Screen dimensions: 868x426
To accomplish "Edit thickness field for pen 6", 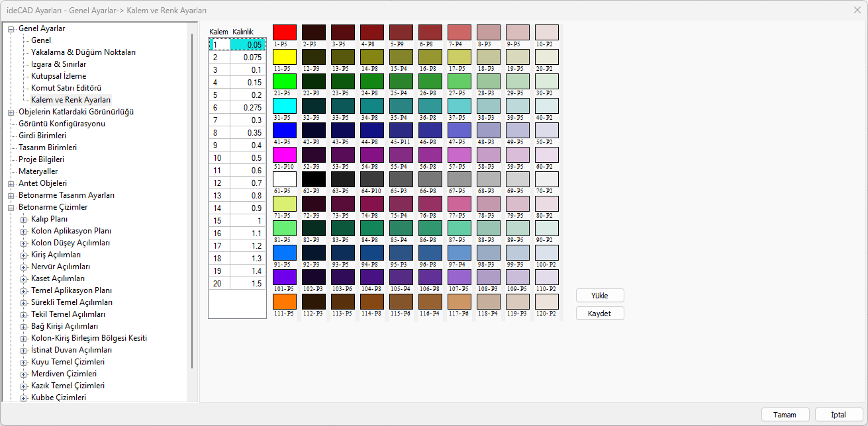I will (248, 107).
